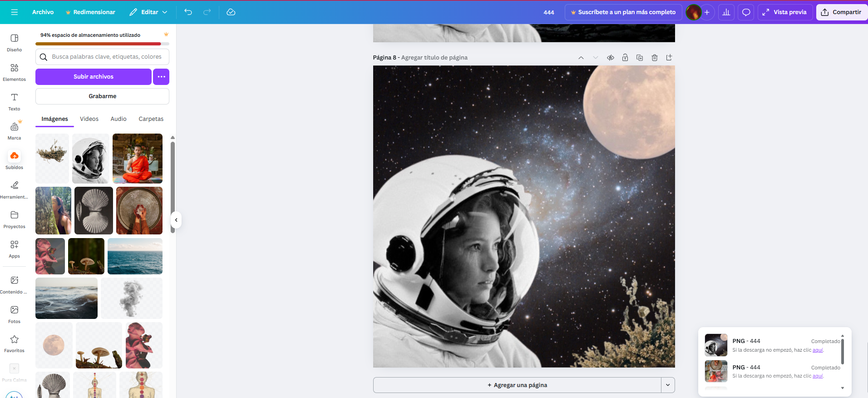The image size is (868, 398).
Task: Click the storage usage progress bar
Action: pyautogui.click(x=103, y=44)
